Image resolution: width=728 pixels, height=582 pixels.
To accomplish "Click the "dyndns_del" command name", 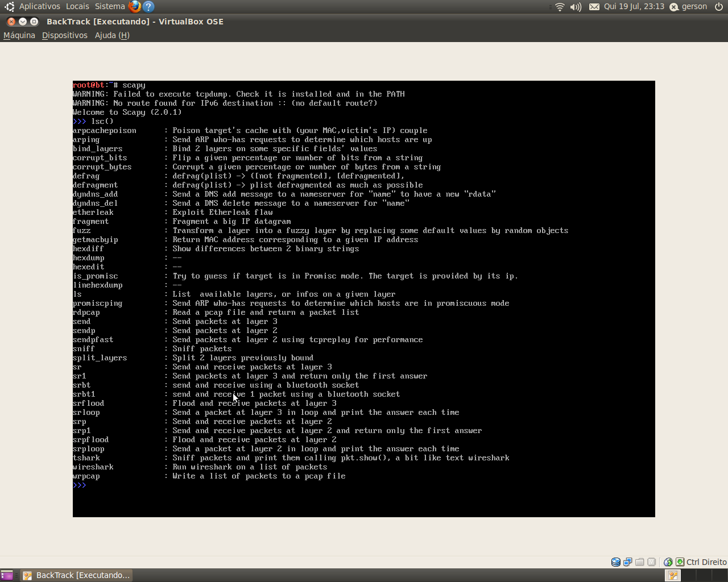I will tap(96, 203).
